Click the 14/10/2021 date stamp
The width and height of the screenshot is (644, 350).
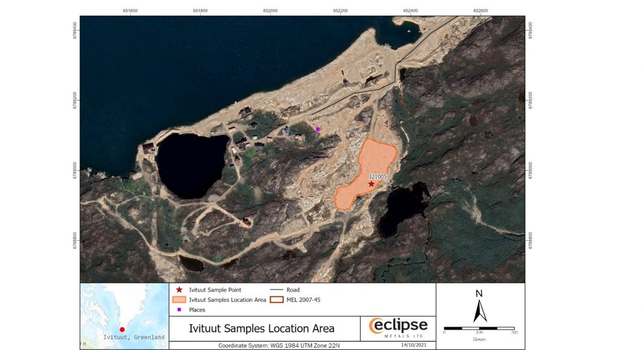414,345
